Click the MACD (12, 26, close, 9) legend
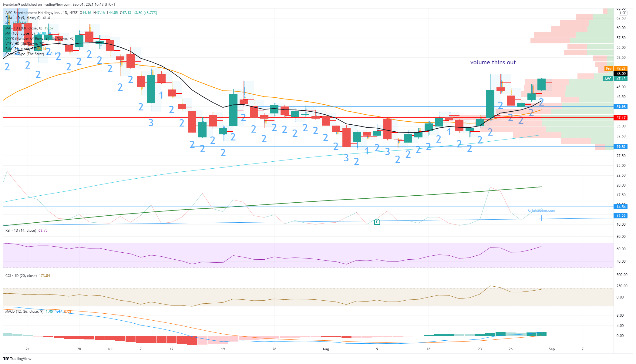636x364 pixels. [x=24, y=312]
